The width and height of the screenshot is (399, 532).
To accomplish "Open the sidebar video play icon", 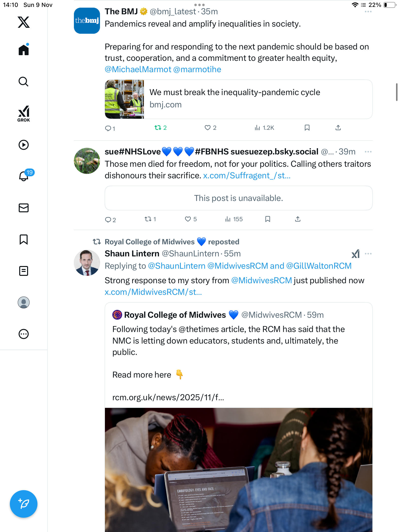I will coord(24,145).
